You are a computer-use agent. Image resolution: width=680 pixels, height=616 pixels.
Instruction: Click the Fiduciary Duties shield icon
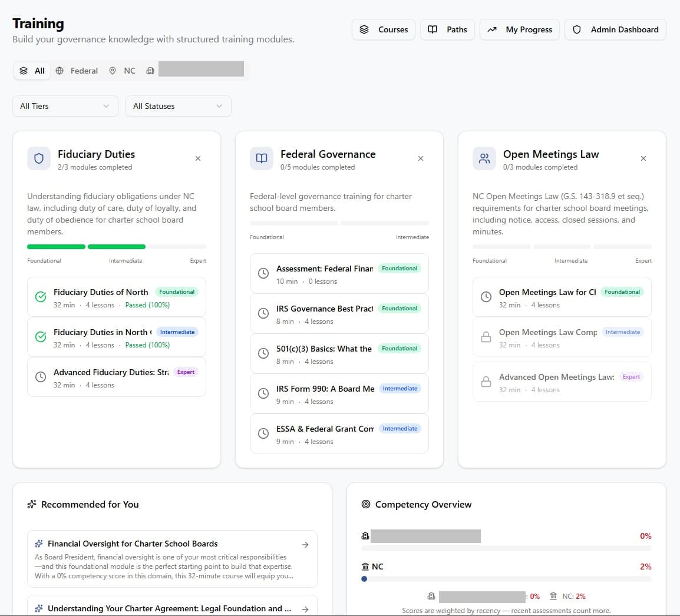[x=39, y=158]
